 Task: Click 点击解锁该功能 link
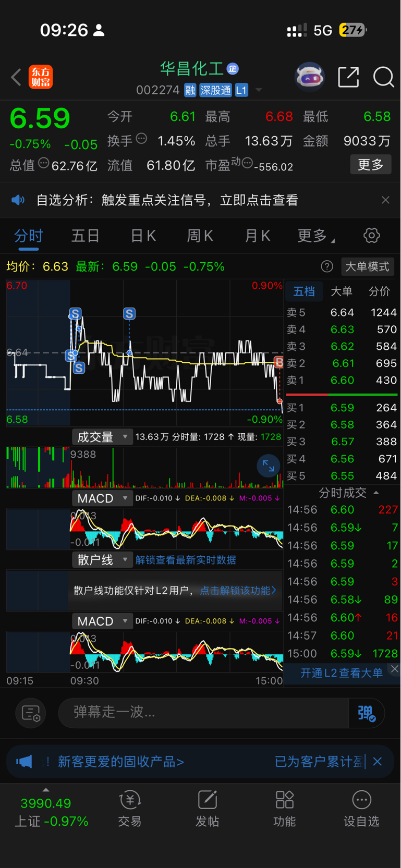click(238, 591)
